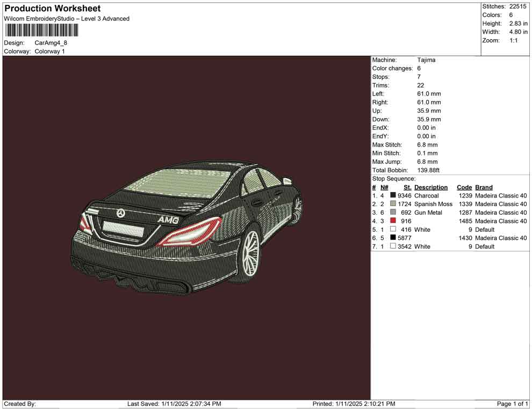Select the White 416 thread chip

tap(393, 229)
